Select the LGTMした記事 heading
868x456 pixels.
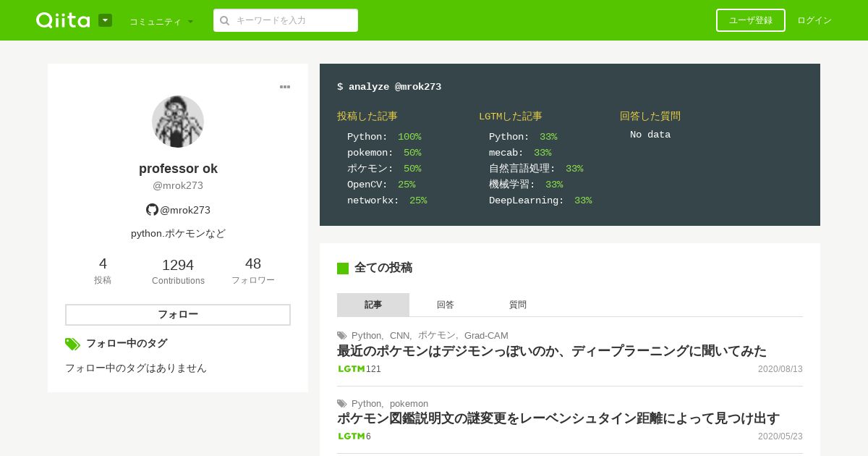[x=511, y=117]
